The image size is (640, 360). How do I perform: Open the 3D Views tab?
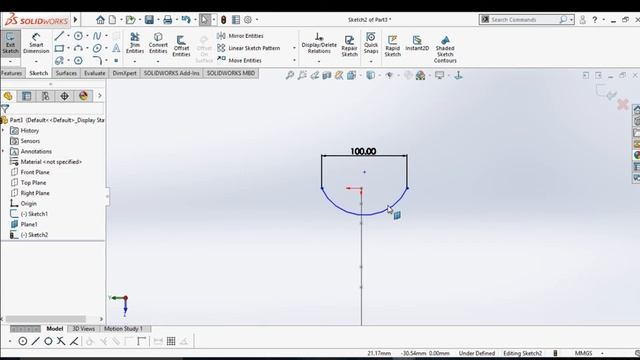point(83,329)
